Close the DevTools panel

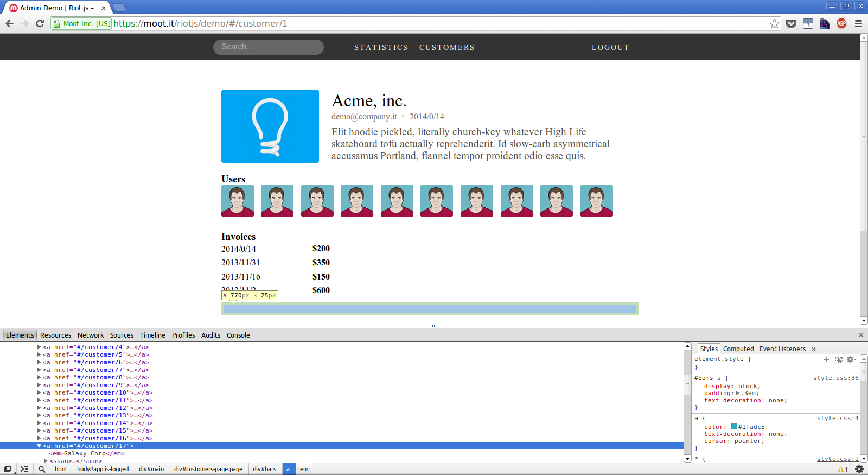861,335
